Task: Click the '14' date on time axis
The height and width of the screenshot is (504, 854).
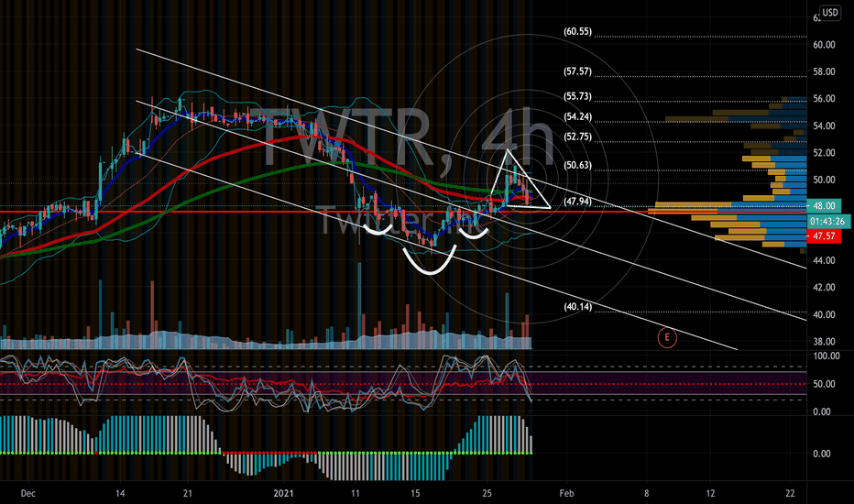Action: (x=120, y=494)
